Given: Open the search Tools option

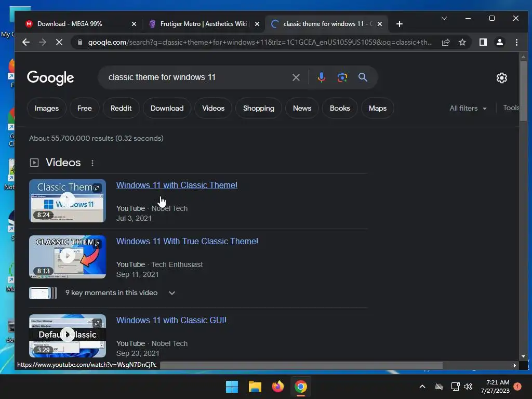Looking at the screenshot, I should click(511, 108).
